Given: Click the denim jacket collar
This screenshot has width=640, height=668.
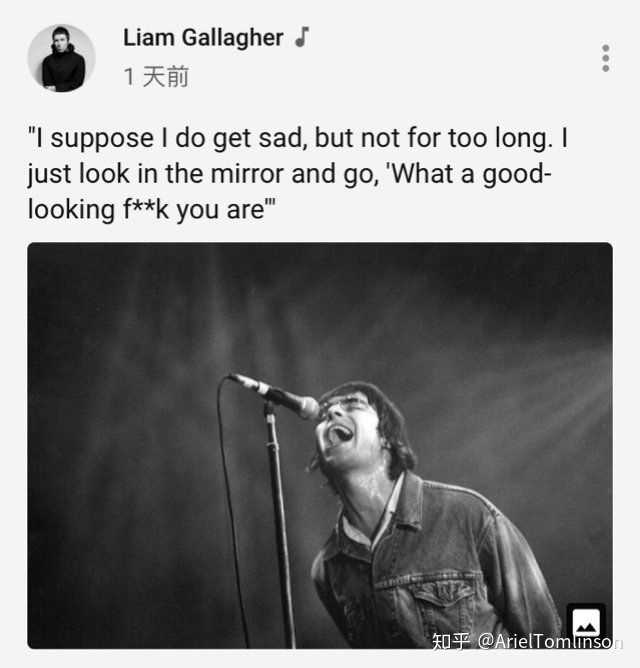Looking at the screenshot, I should click(x=407, y=503).
